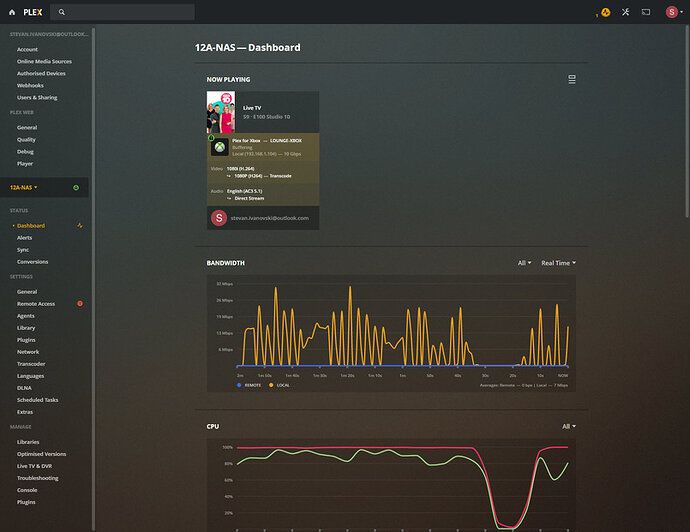Open Quality settings

click(x=26, y=139)
